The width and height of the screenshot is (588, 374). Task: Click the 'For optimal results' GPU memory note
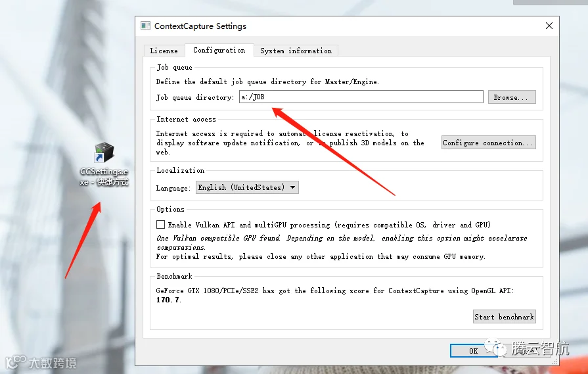[x=321, y=256]
